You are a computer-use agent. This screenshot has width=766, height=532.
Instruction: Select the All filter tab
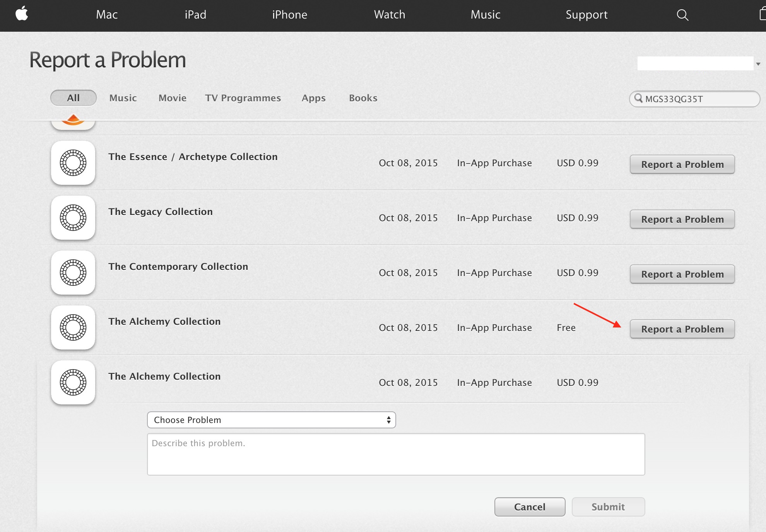[74, 98]
